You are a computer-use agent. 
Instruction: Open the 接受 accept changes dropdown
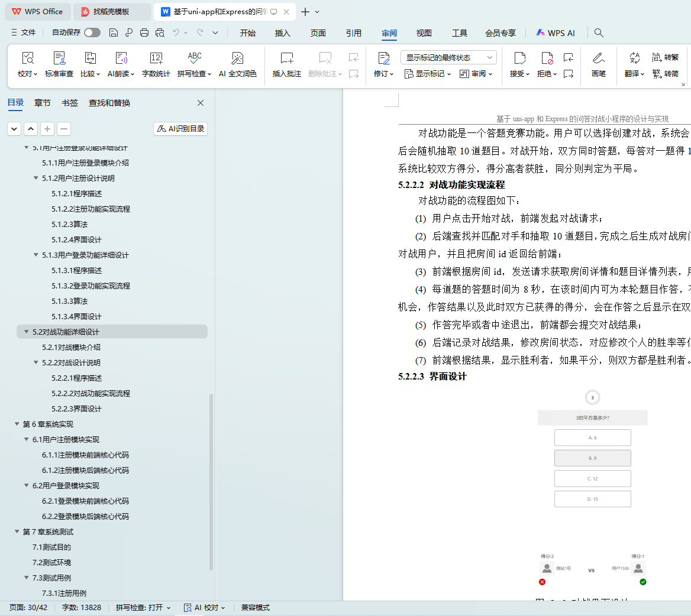coord(519,74)
